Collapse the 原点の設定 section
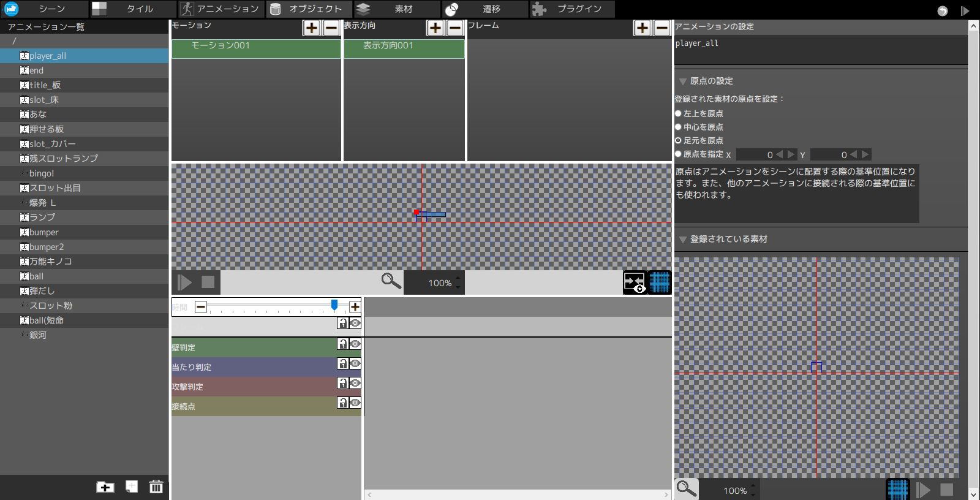The height and width of the screenshot is (500, 980). 682,81
